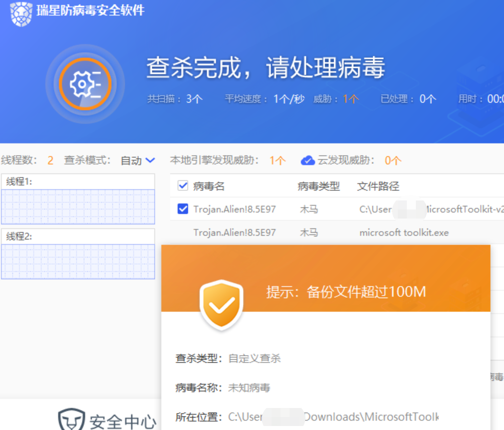
Task: Open the 查杀模式 自动 dropdown
Action: (x=138, y=160)
